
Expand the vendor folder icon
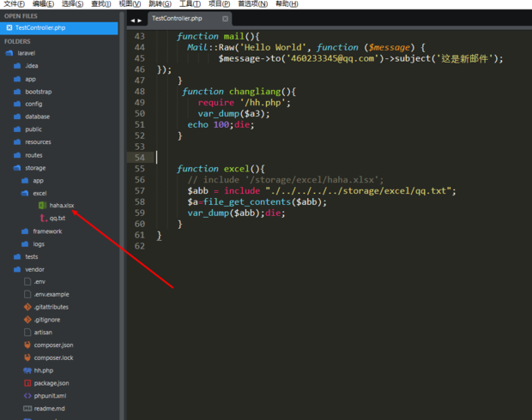17,269
